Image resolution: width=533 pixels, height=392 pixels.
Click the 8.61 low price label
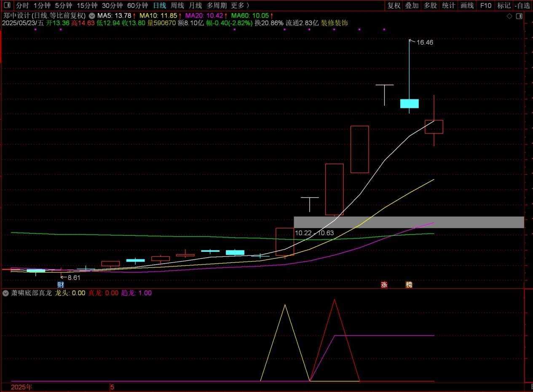(x=74, y=277)
